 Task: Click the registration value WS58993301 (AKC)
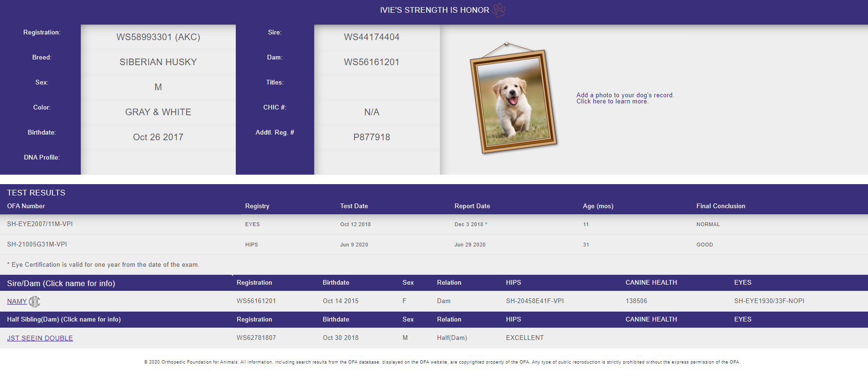tap(158, 37)
